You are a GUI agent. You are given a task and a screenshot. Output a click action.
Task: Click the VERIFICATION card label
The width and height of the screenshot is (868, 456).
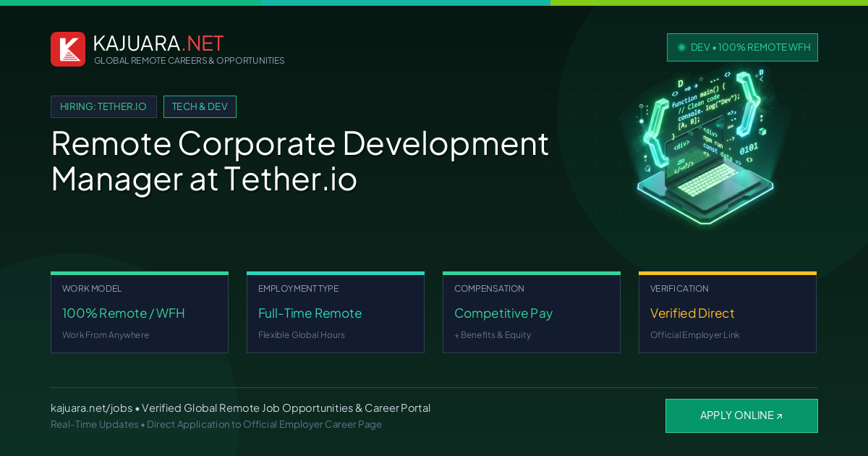pos(679,289)
